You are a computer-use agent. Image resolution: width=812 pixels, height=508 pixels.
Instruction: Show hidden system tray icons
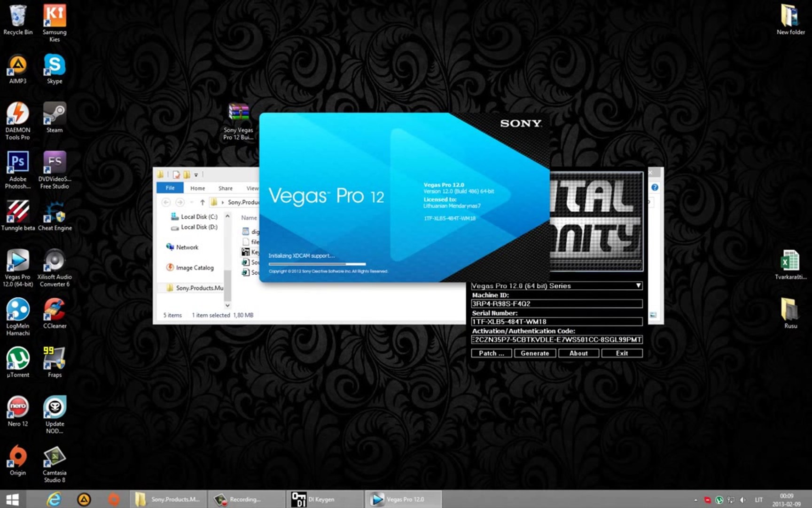coord(695,500)
